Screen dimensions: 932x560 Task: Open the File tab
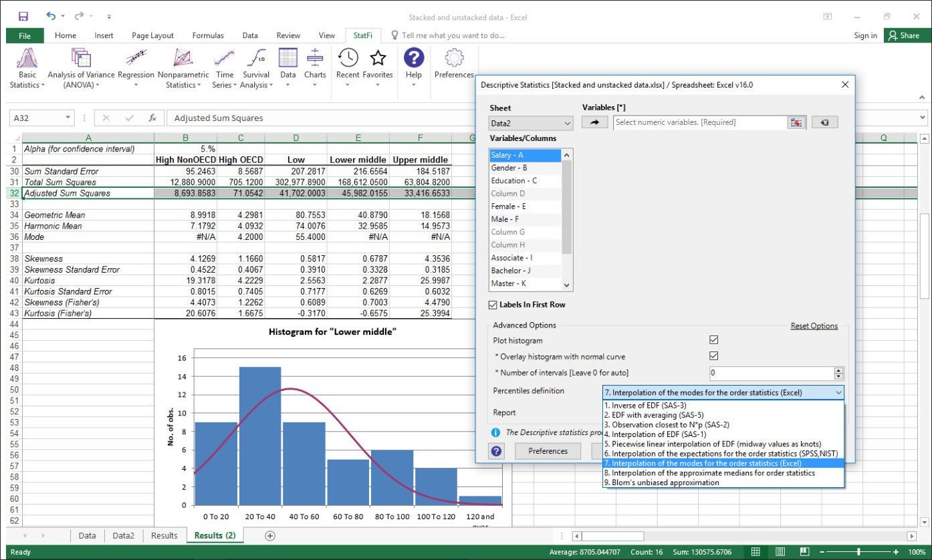[25, 35]
